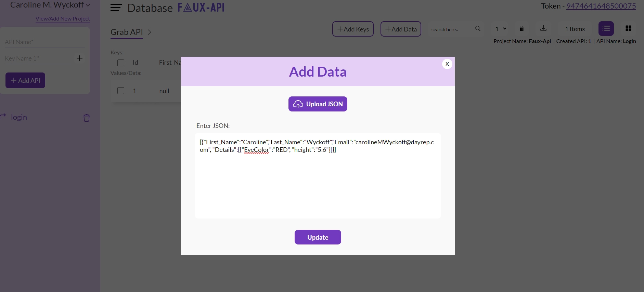Click the hamburger menu icon beside Database
The image size is (644, 292).
(116, 8)
